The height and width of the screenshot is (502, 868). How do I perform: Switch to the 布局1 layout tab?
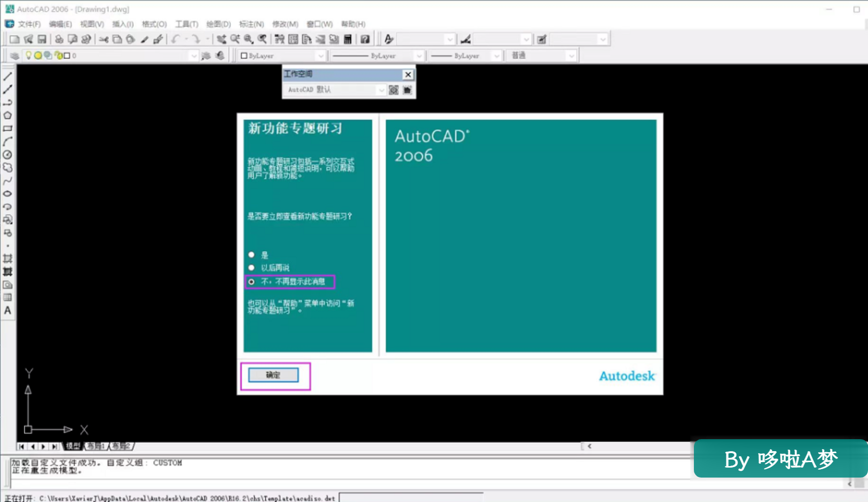tap(97, 446)
